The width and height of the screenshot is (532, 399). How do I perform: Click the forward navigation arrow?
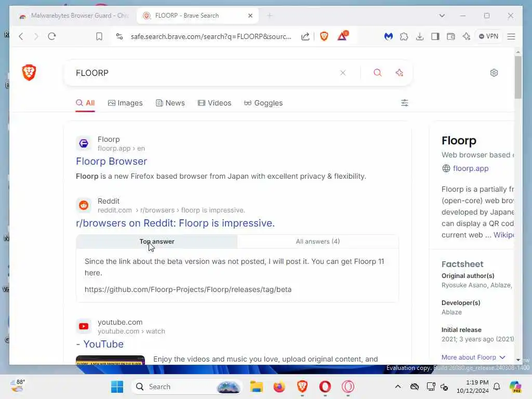[x=36, y=36]
